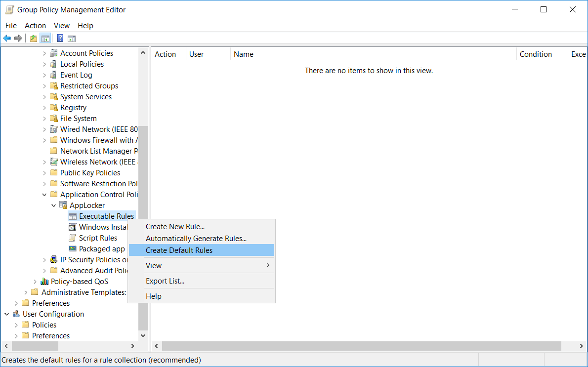
Task: Collapse the Application Control Policies node
Action: [44, 194]
